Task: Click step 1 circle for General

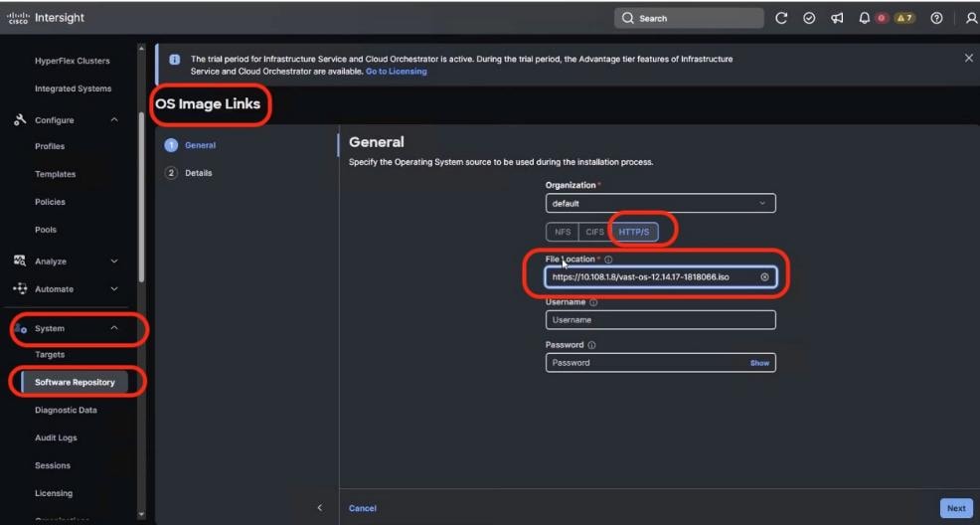Action: pos(171,145)
